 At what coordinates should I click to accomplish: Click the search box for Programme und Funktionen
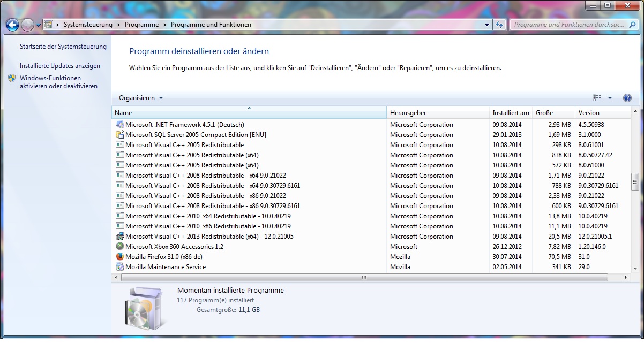point(573,25)
